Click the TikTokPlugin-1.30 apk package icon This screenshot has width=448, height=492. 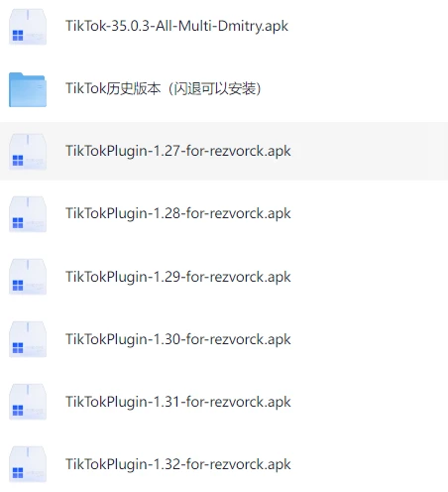point(28,339)
